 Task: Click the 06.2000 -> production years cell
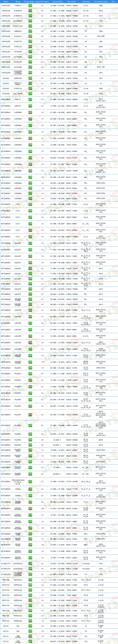pos(57,474)
